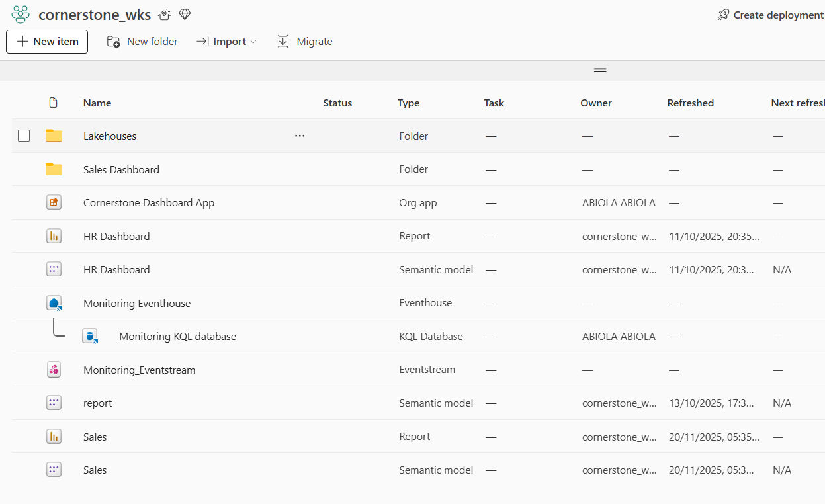Click the Sales Dashboard folder icon
Viewport: 825px width, 504px height.
click(54, 169)
